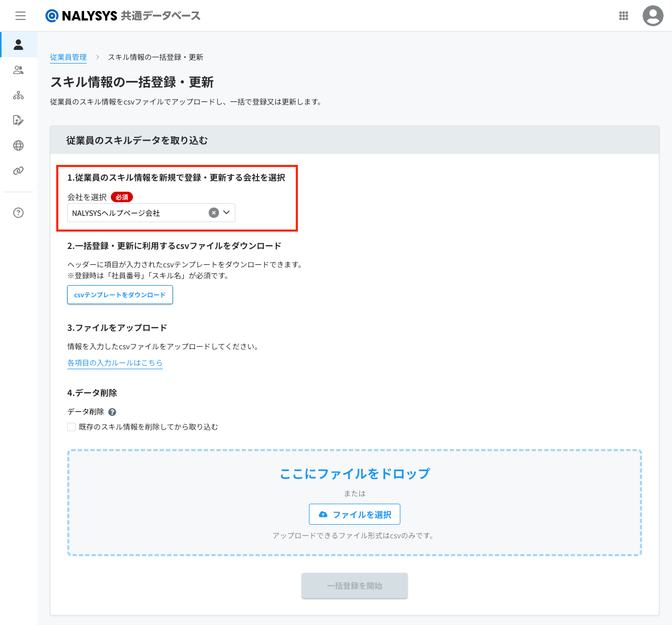Go to 従業員管理 breadcrumb link
This screenshot has width=672, height=625.
tap(68, 57)
